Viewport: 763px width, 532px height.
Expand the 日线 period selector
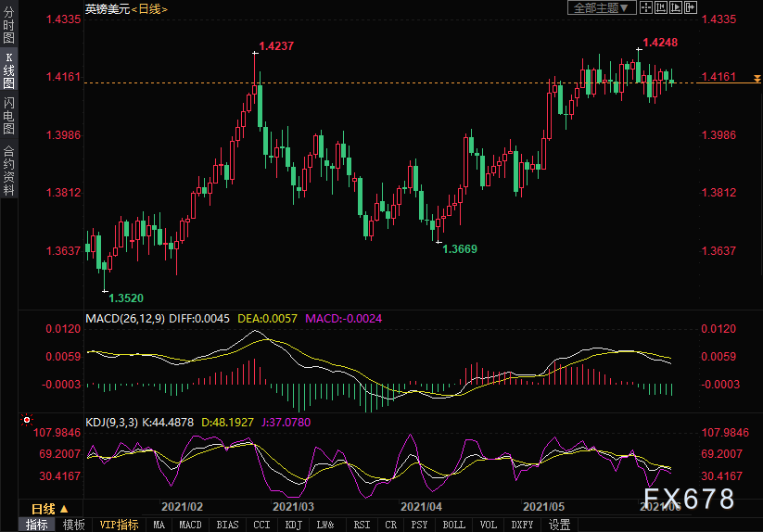(50, 509)
